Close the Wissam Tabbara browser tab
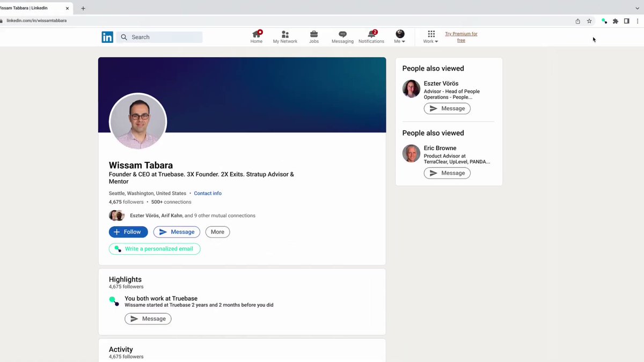The image size is (644, 362). coord(67,9)
